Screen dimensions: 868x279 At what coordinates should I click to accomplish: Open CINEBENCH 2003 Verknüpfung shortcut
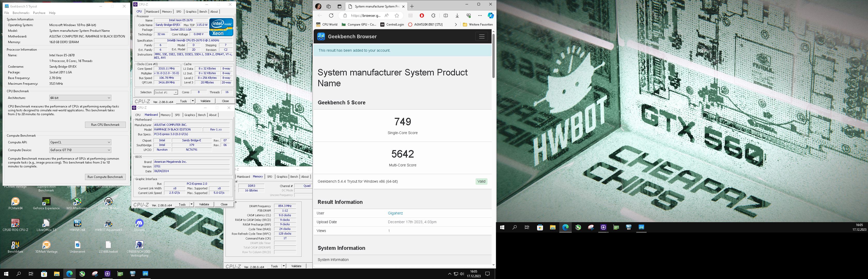[139, 249]
